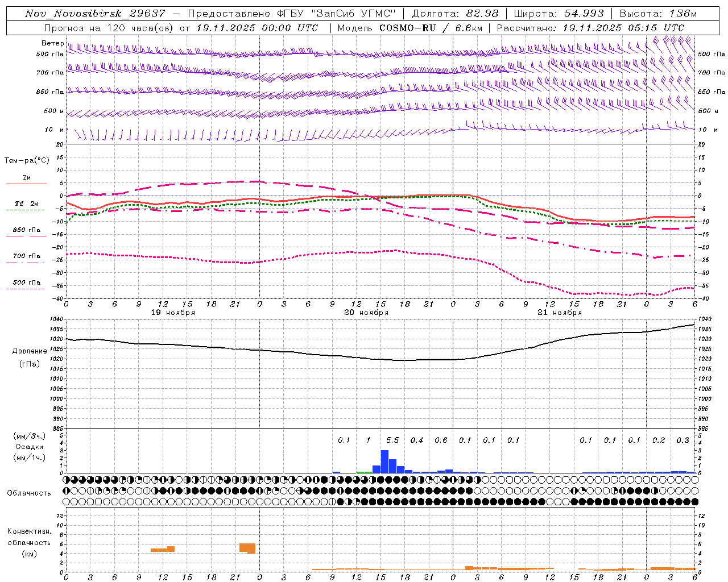Click the "Высота: 136м" elevation text

coord(658,14)
